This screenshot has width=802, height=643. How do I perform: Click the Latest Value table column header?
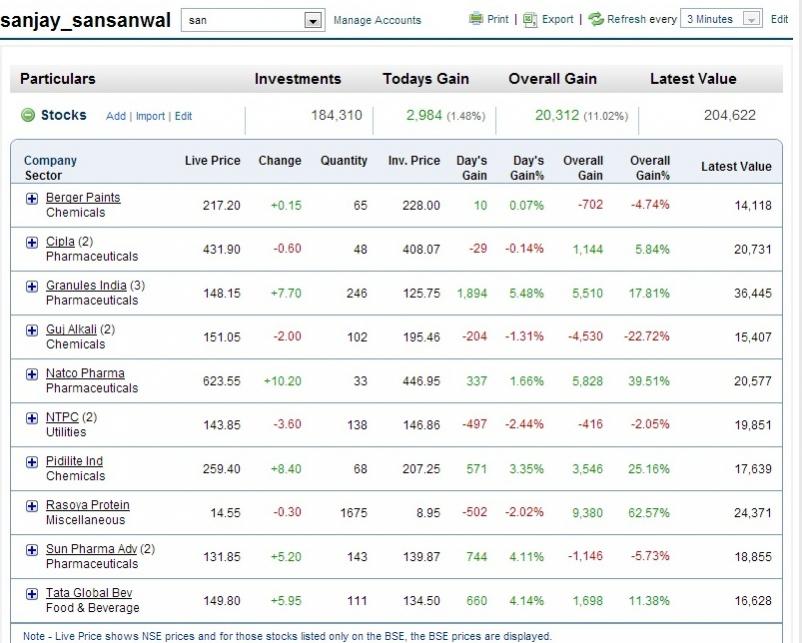pos(736,167)
